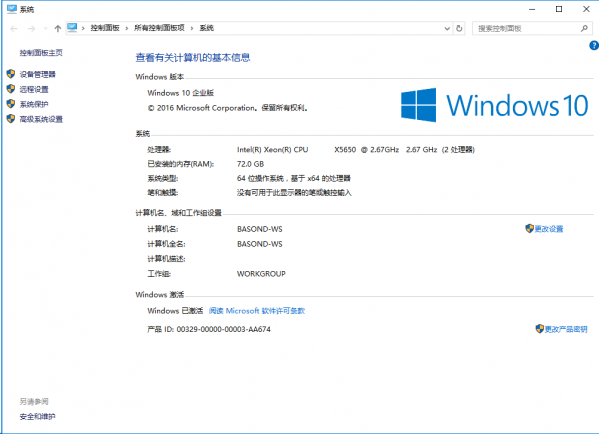The image size is (599, 434).
Task: Click shield icon beside 远程设置
Action: tap(11, 89)
